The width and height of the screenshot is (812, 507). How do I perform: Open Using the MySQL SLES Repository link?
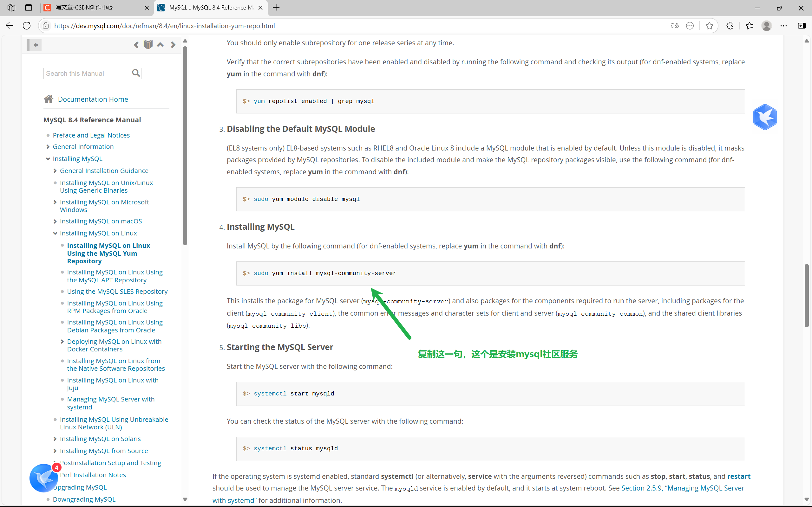(x=117, y=292)
